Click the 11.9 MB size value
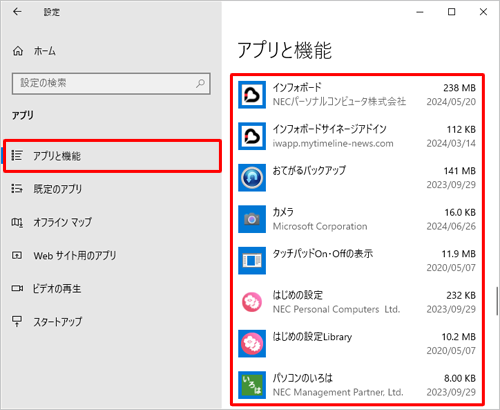The height and width of the screenshot is (410, 500). (459, 254)
